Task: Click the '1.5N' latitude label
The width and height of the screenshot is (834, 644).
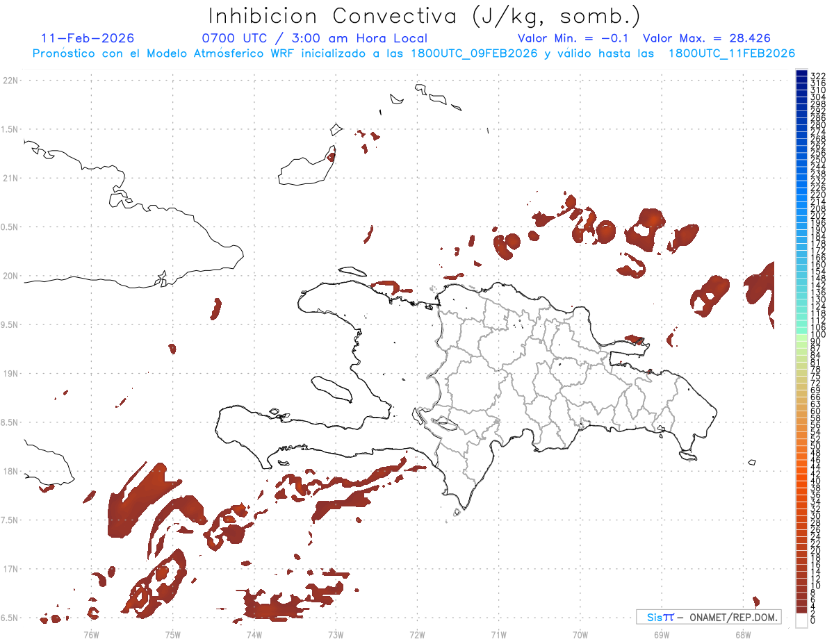Action: [10, 129]
